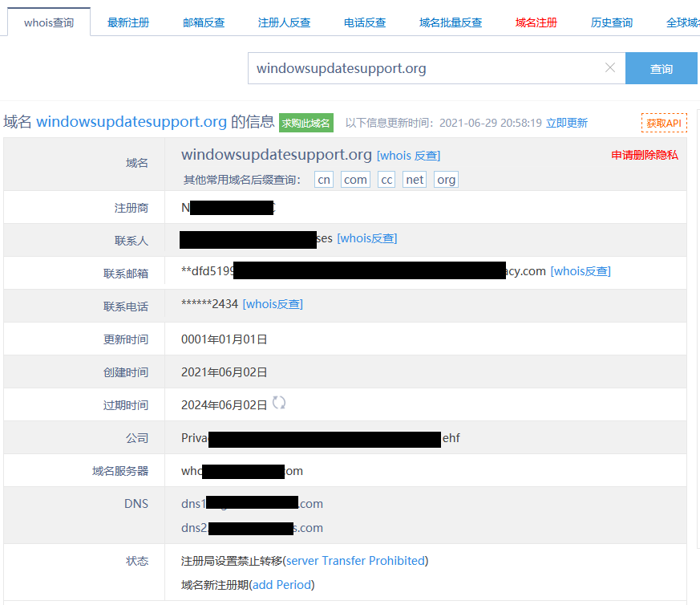Query the cn domain suffix
The height and width of the screenshot is (605, 700).
[x=323, y=180]
